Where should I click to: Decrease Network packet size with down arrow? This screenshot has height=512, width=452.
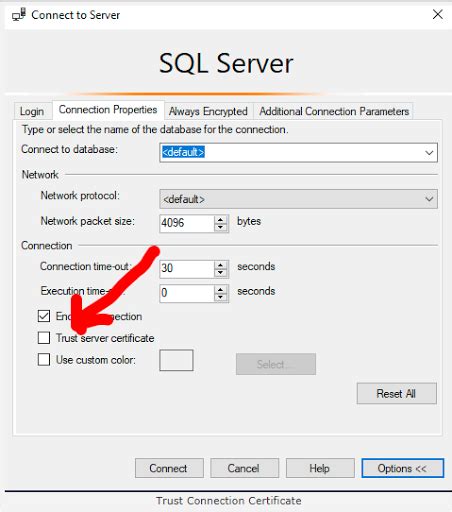tap(220, 228)
